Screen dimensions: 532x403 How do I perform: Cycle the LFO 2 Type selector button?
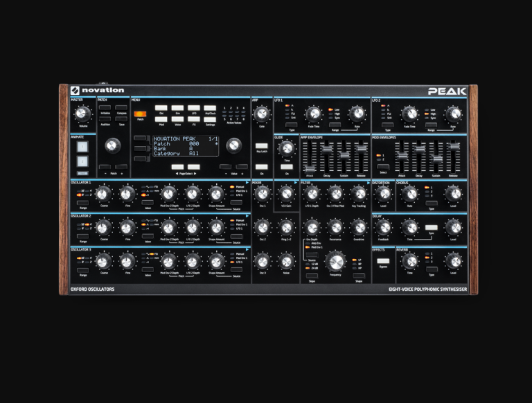(387, 125)
